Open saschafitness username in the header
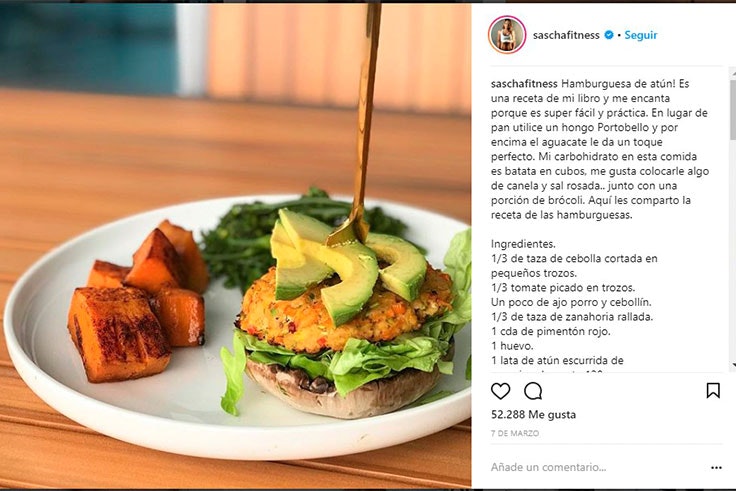736x491 pixels. 566,35
